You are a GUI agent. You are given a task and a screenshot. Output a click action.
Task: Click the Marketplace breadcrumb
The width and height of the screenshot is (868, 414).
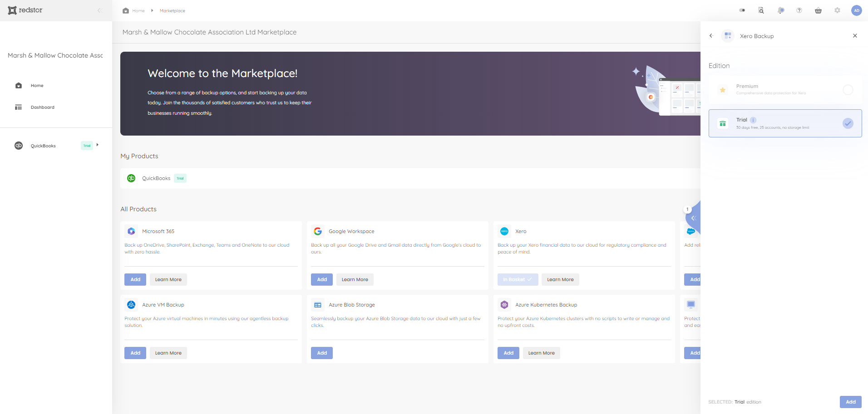[x=173, y=11]
